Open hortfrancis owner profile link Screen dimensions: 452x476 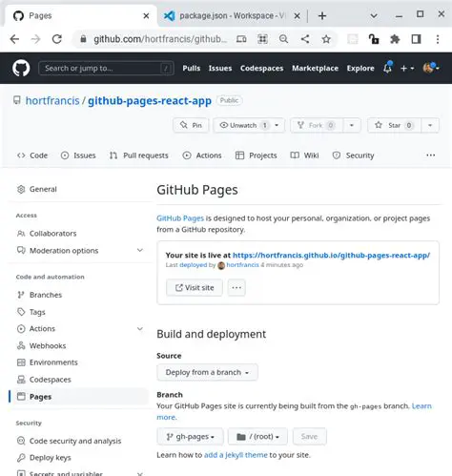click(52, 100)
